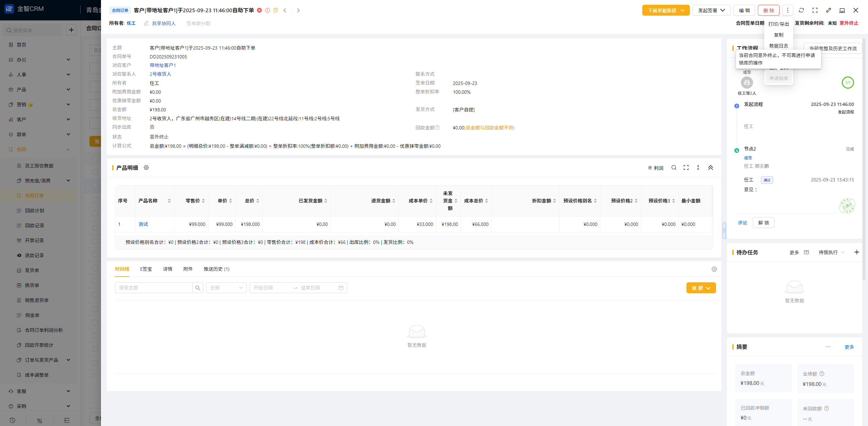The width and height of the screenshot is (868, 426).
Task: Click the 编辑 button
Action: coord(744,11)
